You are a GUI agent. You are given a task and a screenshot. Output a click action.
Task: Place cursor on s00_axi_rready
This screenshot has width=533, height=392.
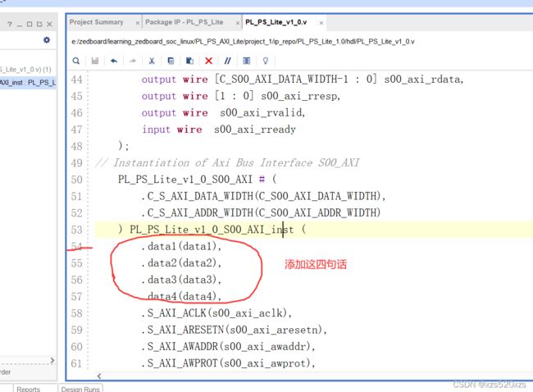(x=255, y=130)
